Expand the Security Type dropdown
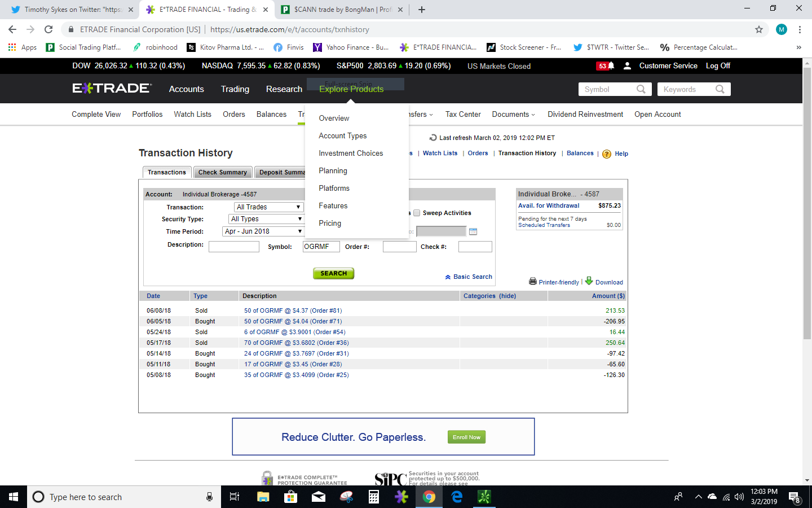 point(266,219)
